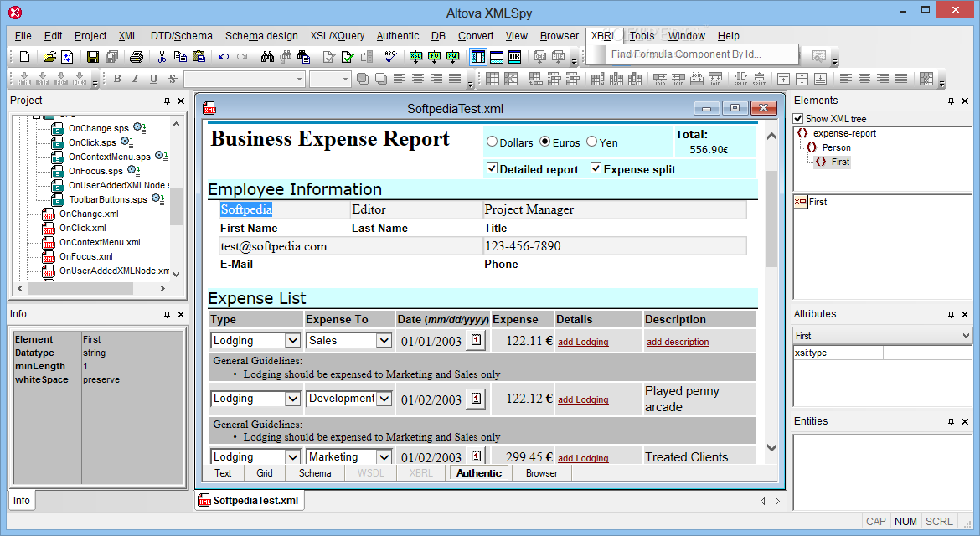Toggle the Detailed report checkbox
This screenshot has width=980, height=536.
point(492,168)
